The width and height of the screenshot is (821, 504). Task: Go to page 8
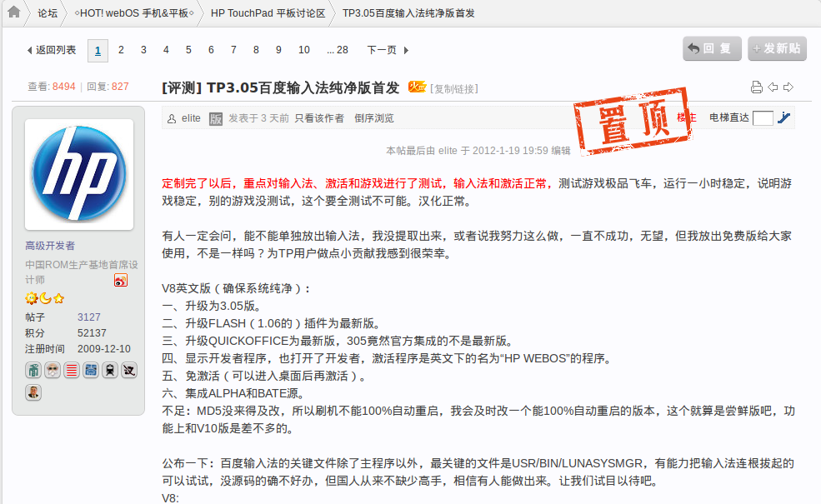[x=256, y=50]
